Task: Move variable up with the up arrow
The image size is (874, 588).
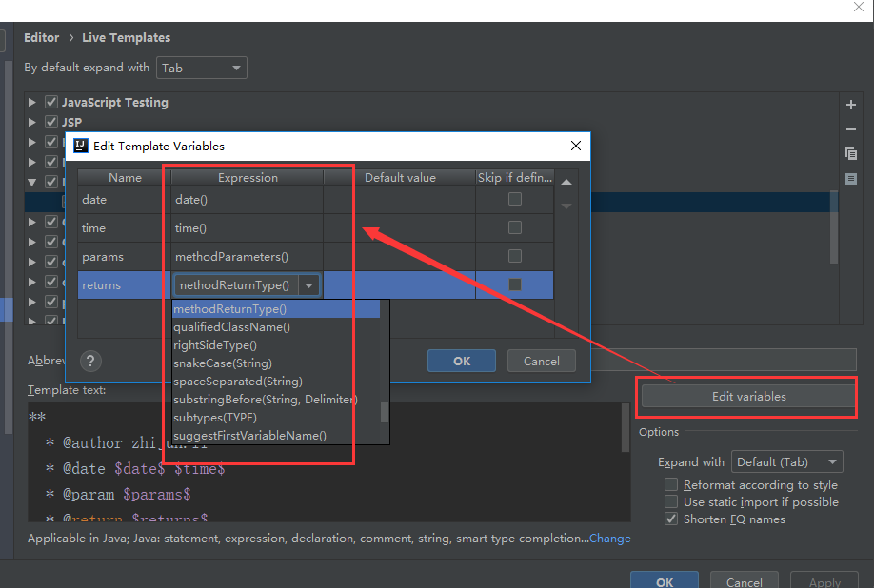Action: pos(566,182)
